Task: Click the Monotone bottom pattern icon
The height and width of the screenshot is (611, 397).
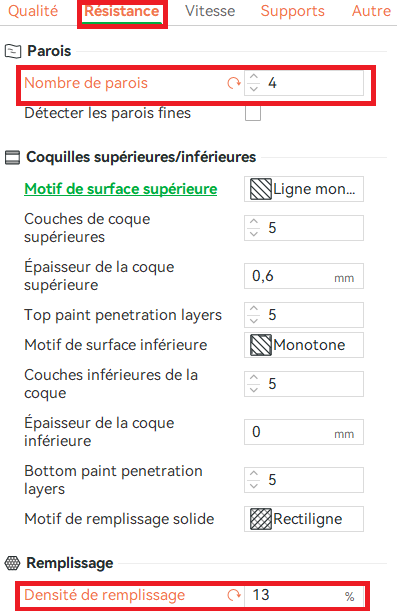Action: pyautogui.click(x=261, y=345)
